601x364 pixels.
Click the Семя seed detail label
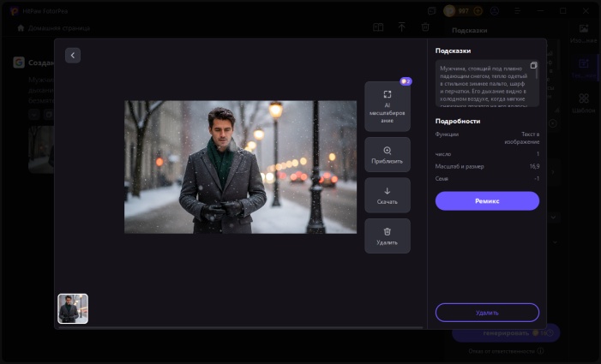(442, 179)
